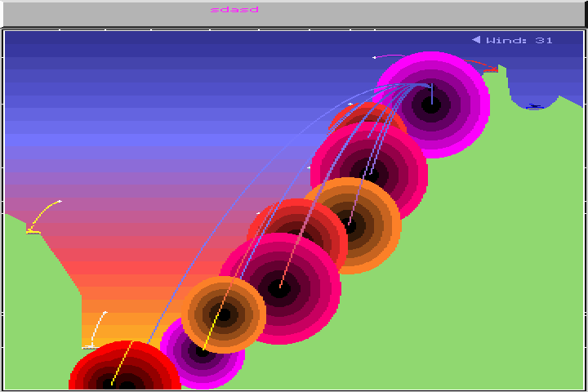The height and width of the screenshot is (392, 588).
Task: Click the "sdasd" player name in the top bar
Action: pos(234,9)
